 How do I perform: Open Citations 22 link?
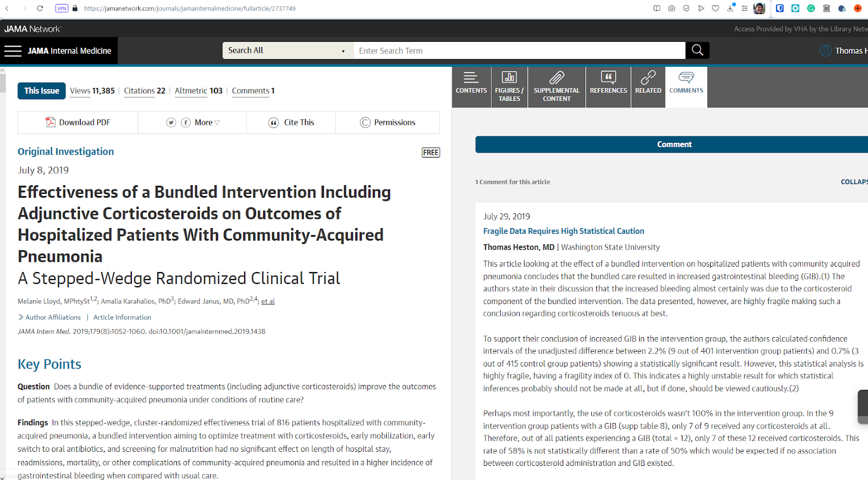click(144, 91)
